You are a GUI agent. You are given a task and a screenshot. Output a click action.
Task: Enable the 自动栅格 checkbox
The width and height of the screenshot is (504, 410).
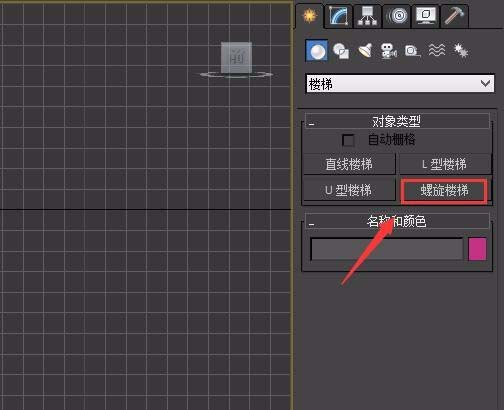348,140
